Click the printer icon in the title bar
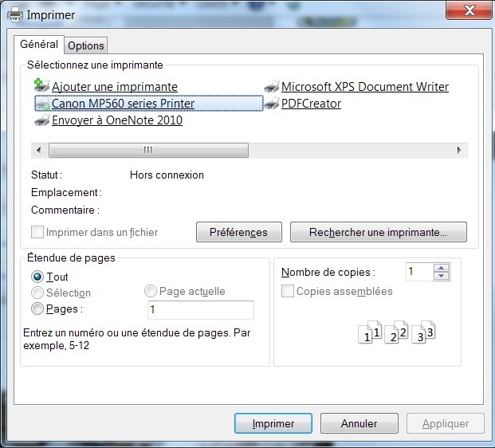Viewport: 495px width, 448px height. point(15,14)
